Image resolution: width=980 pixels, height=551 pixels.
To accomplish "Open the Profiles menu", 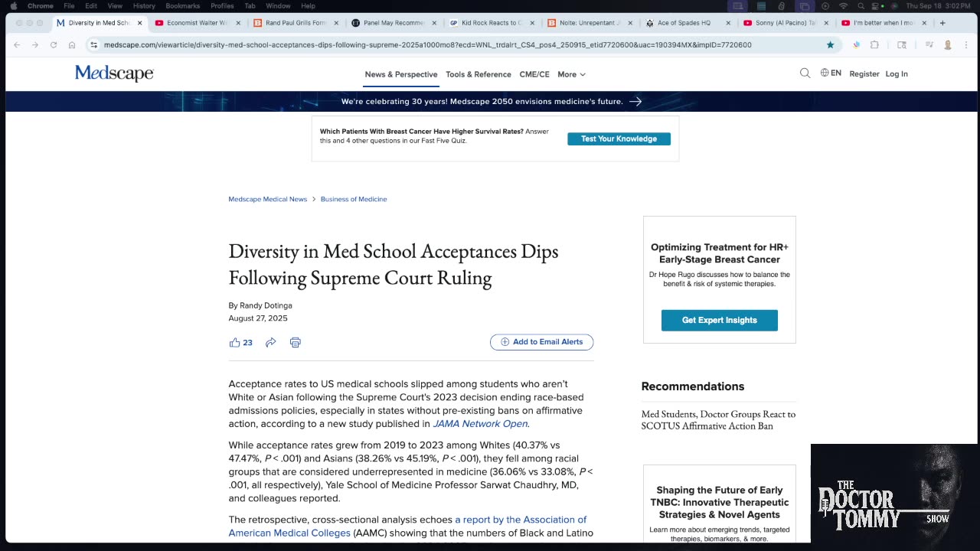I will (222, 6).
